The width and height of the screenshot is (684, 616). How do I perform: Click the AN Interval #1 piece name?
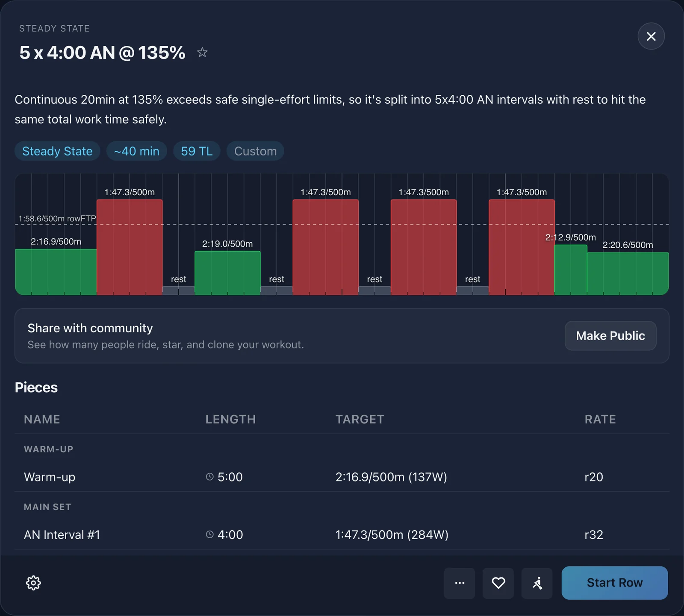[62, 534]
